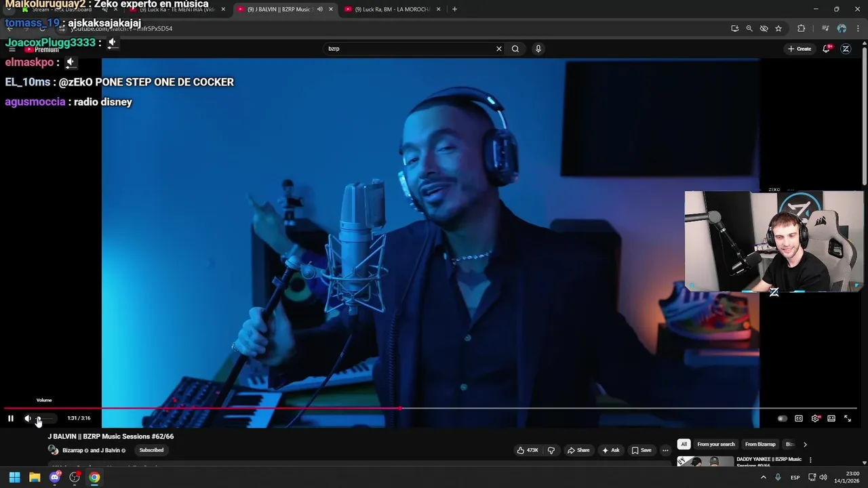Open the ESP language switcher
Screen dimensions: 868x488
[795, 477]
